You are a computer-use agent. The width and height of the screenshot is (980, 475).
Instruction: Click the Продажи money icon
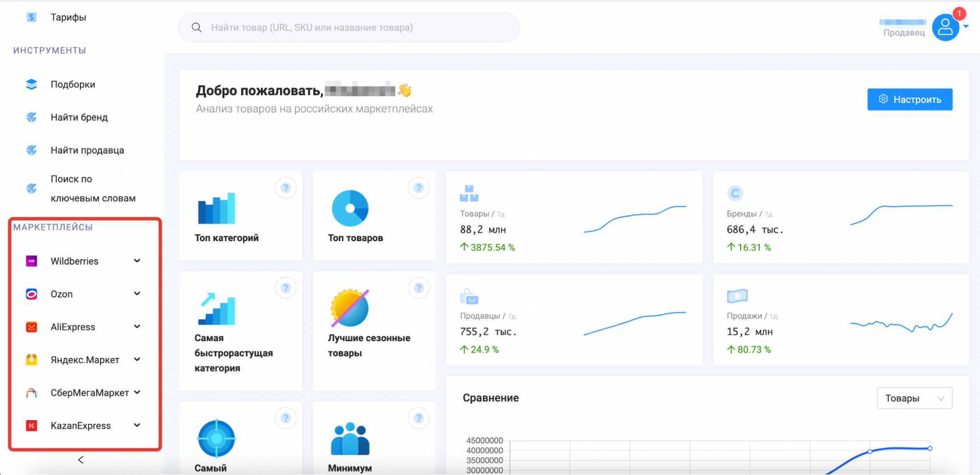(737, 296)
